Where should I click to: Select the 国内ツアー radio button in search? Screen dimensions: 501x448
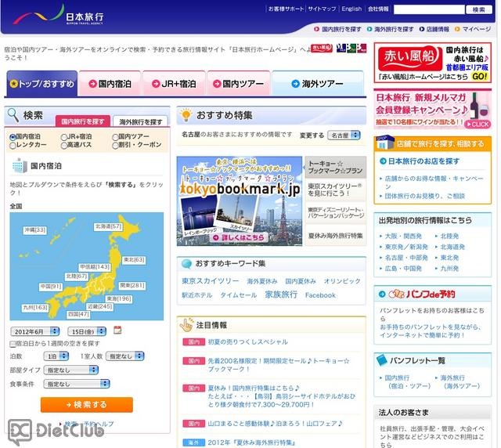pos(115,137)
